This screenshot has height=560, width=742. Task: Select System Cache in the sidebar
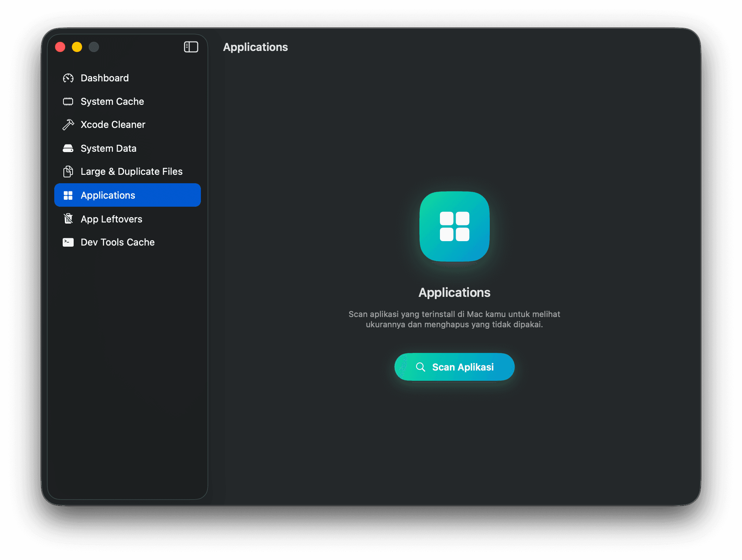click(x=128, y=102)
